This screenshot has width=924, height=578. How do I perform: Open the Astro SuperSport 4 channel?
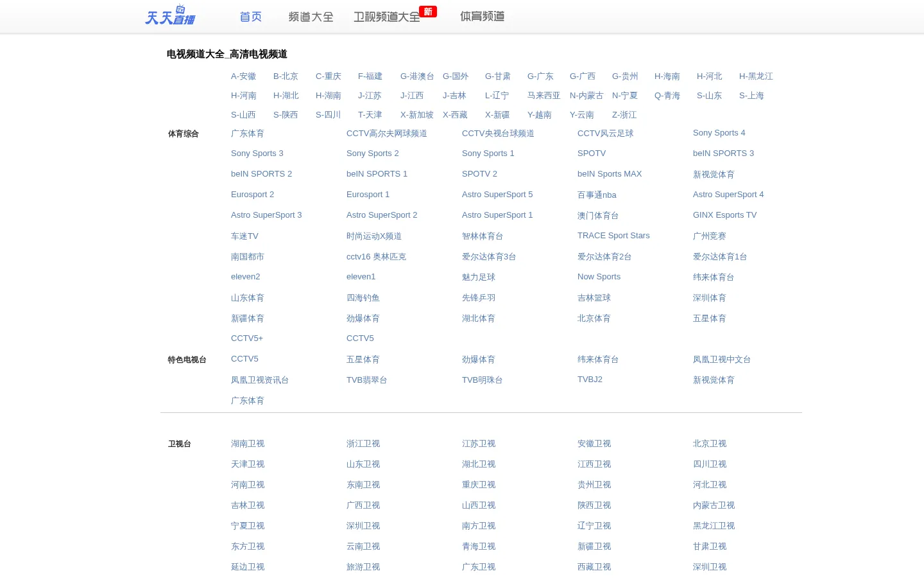click(x=728, y=195)
